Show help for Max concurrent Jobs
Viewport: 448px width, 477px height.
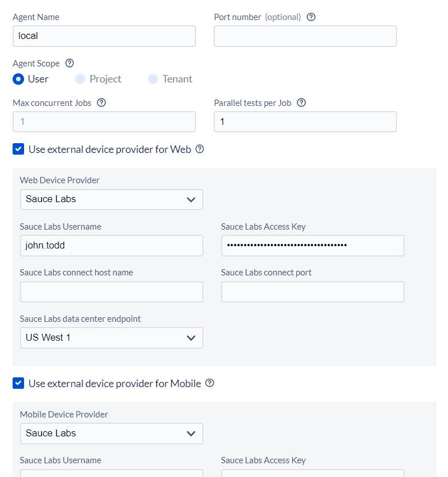click(101, 103)
